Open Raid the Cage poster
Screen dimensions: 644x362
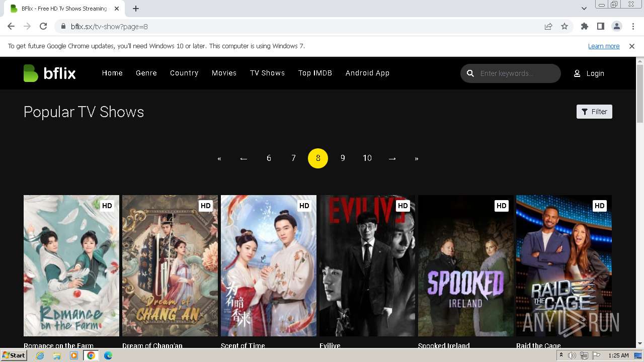tap(564, 265)
